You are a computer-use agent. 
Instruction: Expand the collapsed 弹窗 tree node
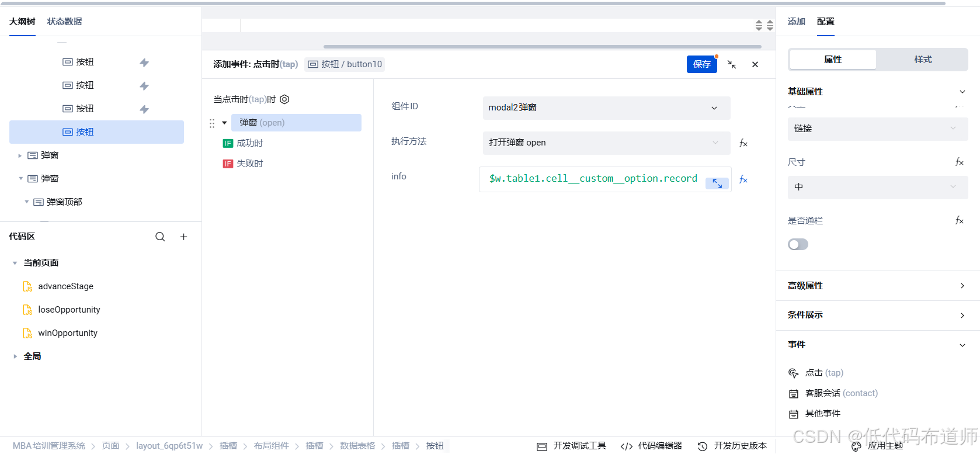(20, 155)
